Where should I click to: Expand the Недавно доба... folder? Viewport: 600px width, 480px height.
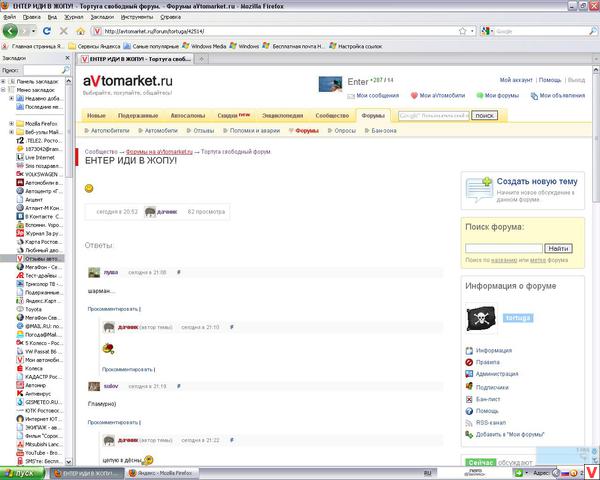tap(11, 98)
